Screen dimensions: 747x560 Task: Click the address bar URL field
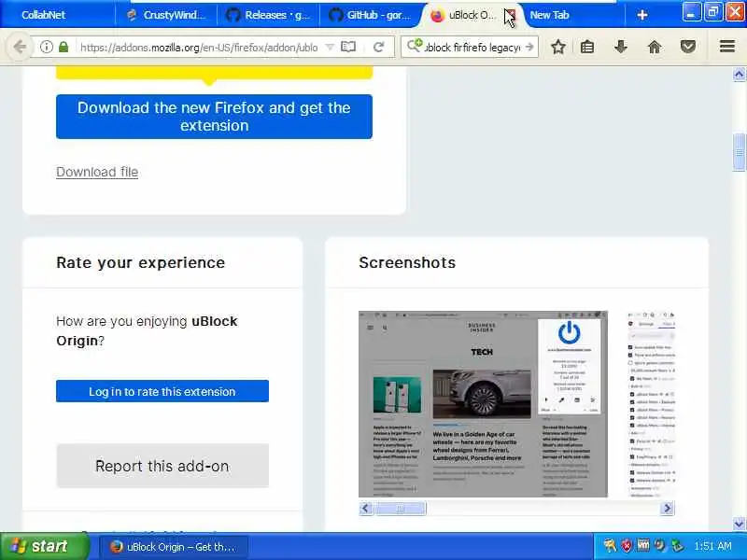click(199, 48)
